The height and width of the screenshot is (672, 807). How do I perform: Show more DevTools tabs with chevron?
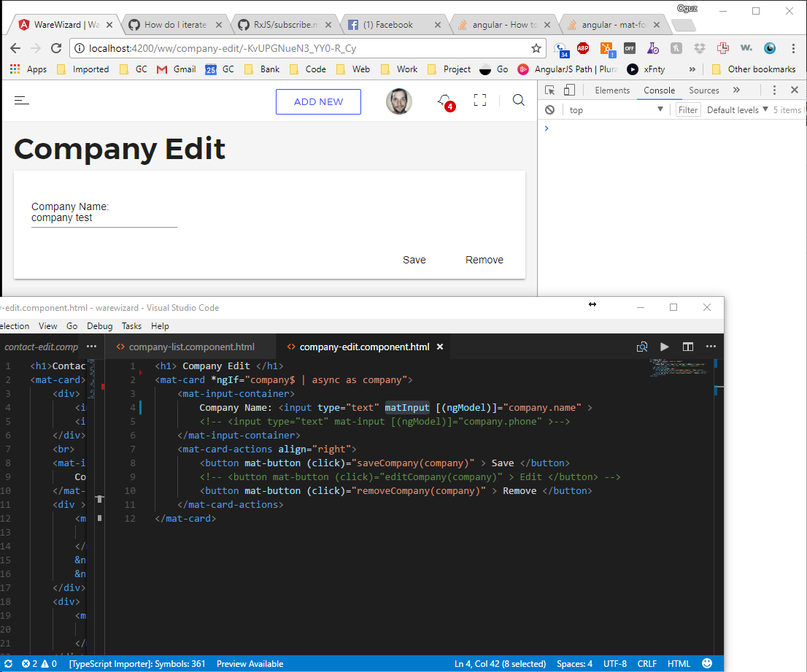[736, 90]
